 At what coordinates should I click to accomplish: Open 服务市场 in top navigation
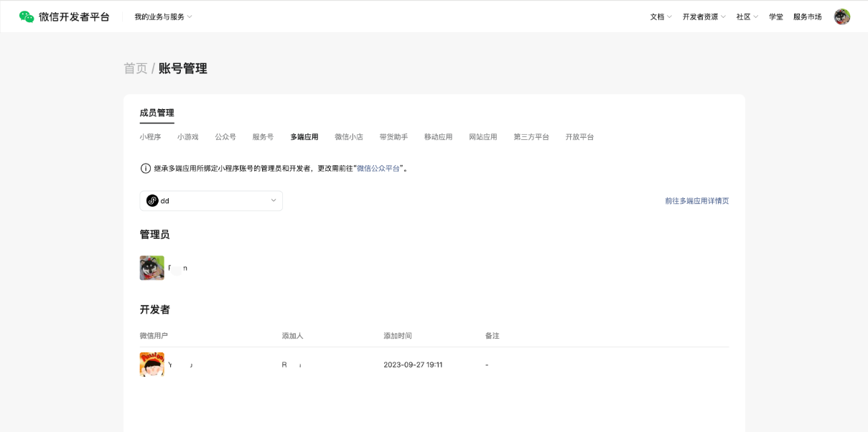[x=807, y=17]
